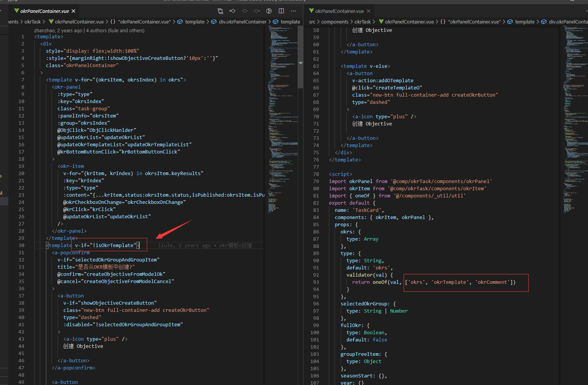Click v-action:addOTemplate in right editor

383,80
